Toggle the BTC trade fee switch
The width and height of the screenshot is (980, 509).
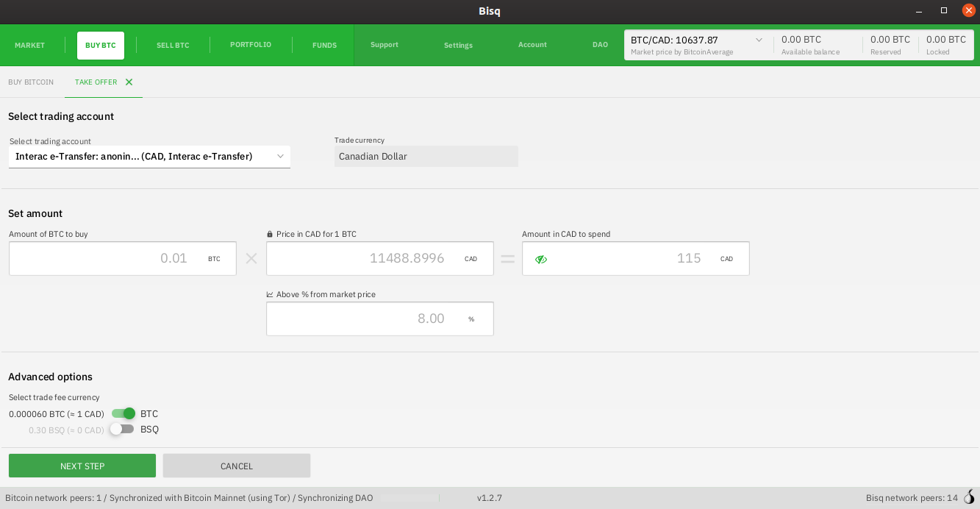click(123, 413)
